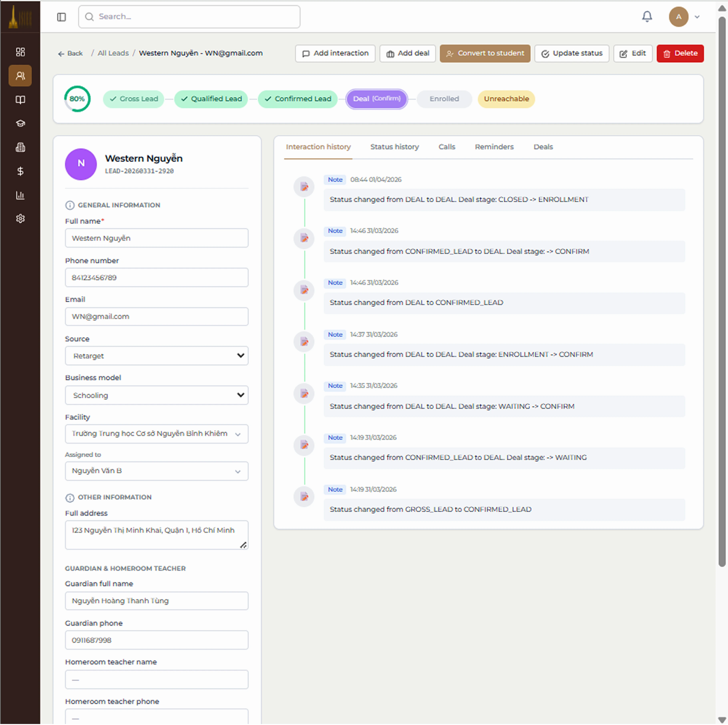Click the Guardian phone field
This screenshot has height=725, width=728.
(157, 640)
